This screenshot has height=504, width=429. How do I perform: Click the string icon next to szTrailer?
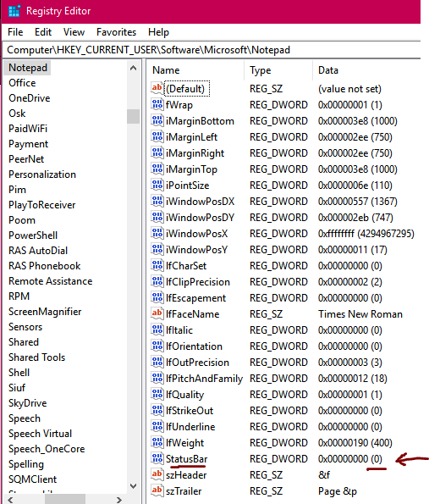pyautogui.click(x=157, y=490)
